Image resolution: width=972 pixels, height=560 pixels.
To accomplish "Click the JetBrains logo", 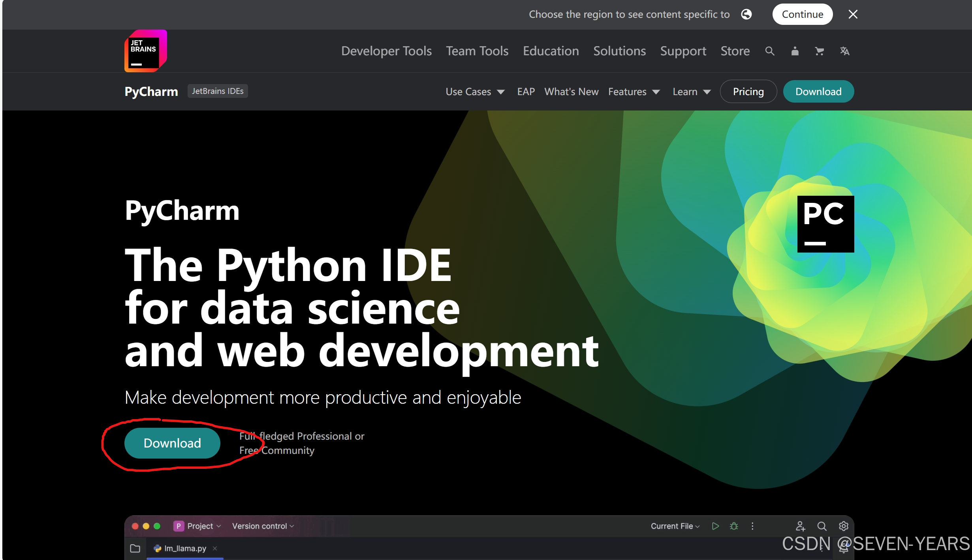I will coord(146,51).
